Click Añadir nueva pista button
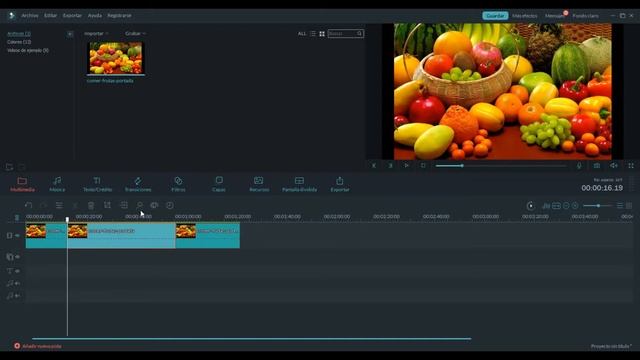The image size is (640, 360). tap(38, 346)
